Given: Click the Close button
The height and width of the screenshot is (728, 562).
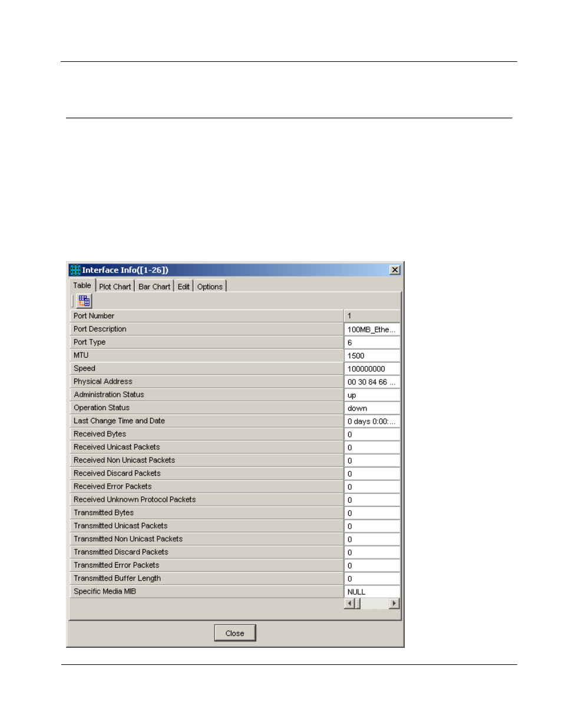Looking at the screenshot, I should [234, 633].
